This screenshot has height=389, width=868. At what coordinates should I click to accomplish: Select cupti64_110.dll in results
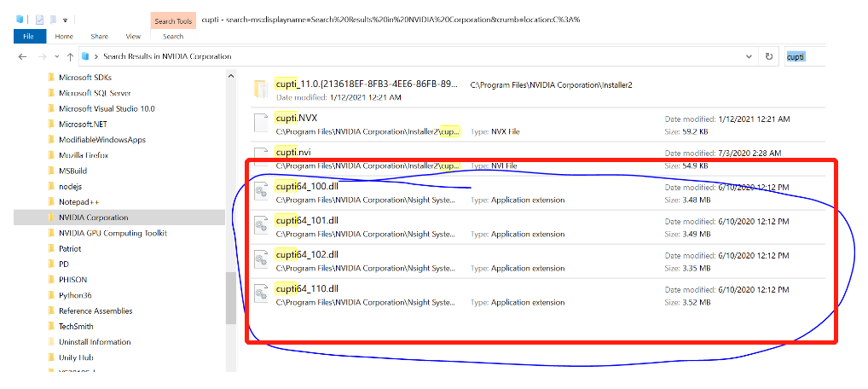tap(535, 296)
